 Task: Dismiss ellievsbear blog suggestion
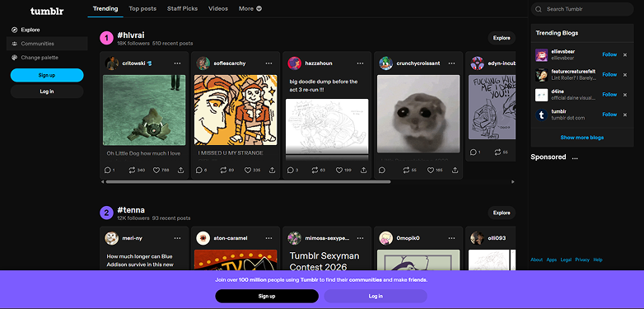point(625,54)
